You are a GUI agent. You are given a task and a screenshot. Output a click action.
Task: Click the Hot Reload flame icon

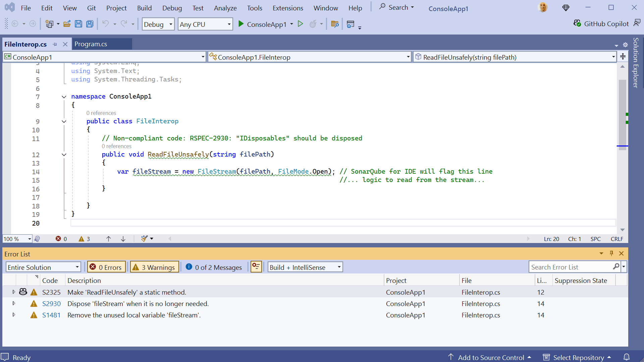pos(313,24)
